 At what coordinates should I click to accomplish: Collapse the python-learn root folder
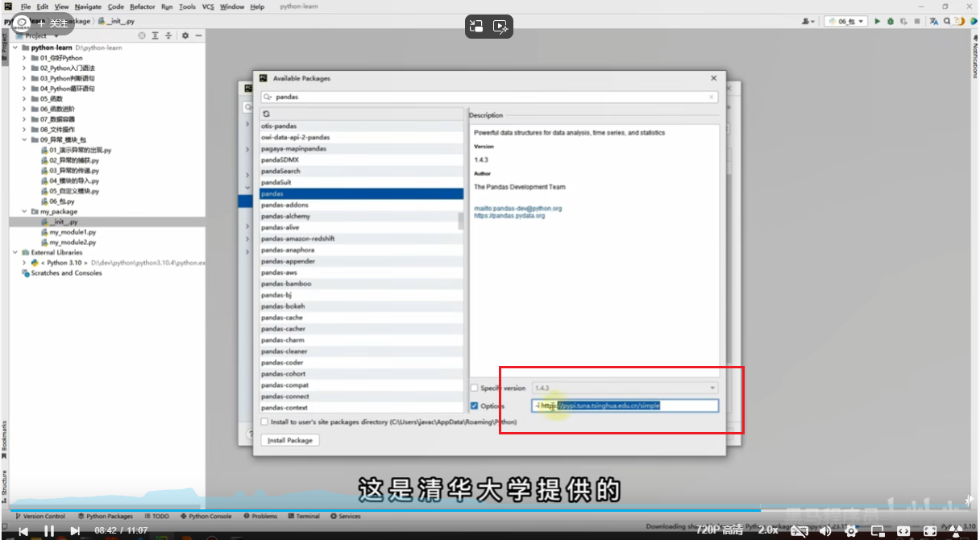pos(15,48)
